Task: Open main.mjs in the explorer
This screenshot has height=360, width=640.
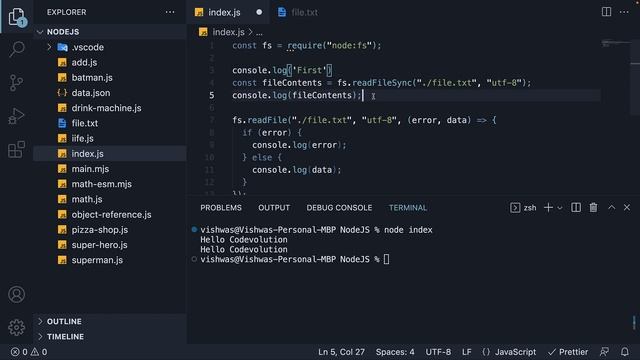Action: click(x=110, y=169)
